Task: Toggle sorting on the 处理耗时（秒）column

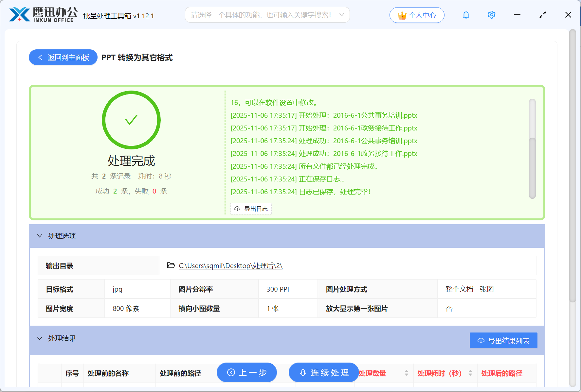Action: [x=471, y=373]
